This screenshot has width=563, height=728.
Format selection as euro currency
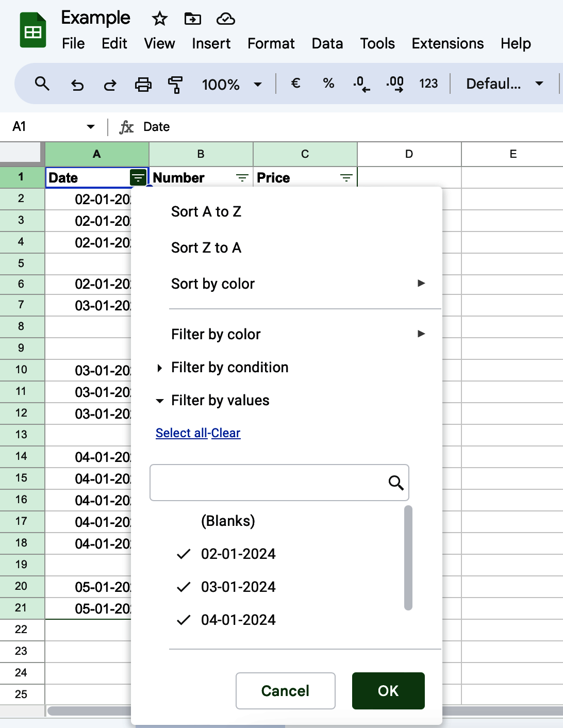click(295, 83)
